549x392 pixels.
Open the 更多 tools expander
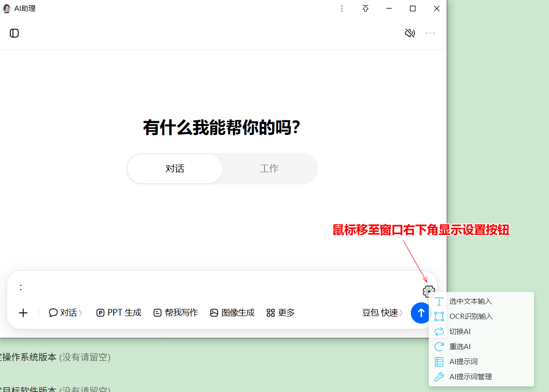tap(281, 313)
